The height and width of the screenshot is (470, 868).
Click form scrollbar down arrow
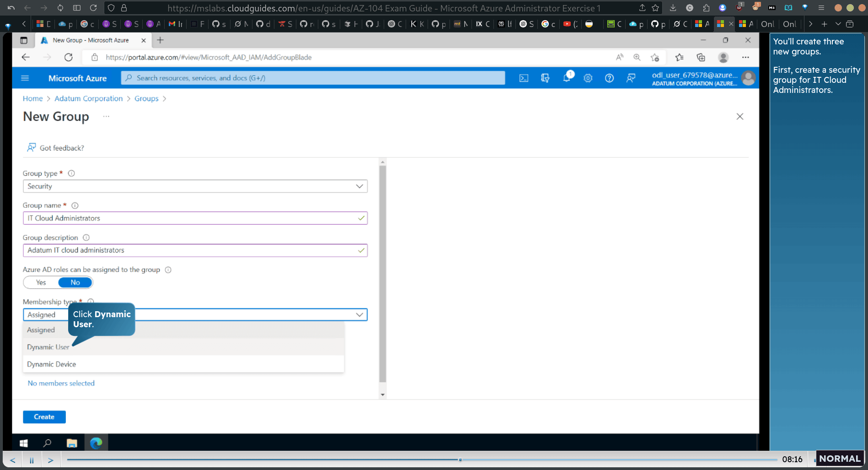tap(383, 394)
